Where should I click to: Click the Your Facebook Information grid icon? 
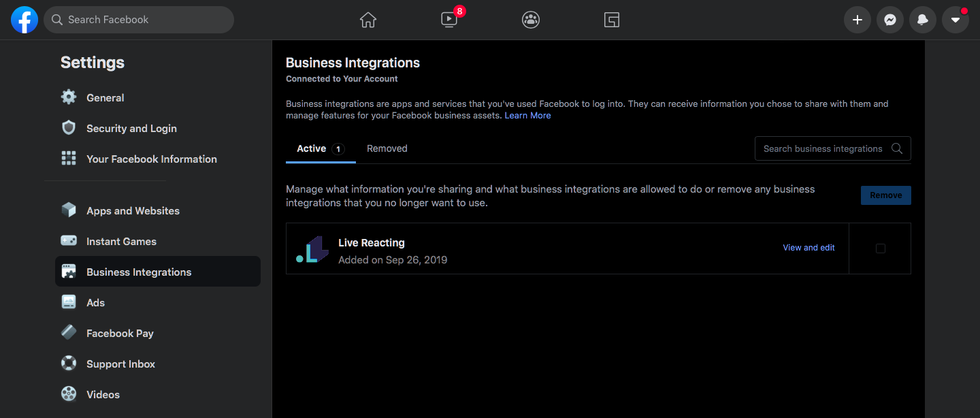[69, 159]
